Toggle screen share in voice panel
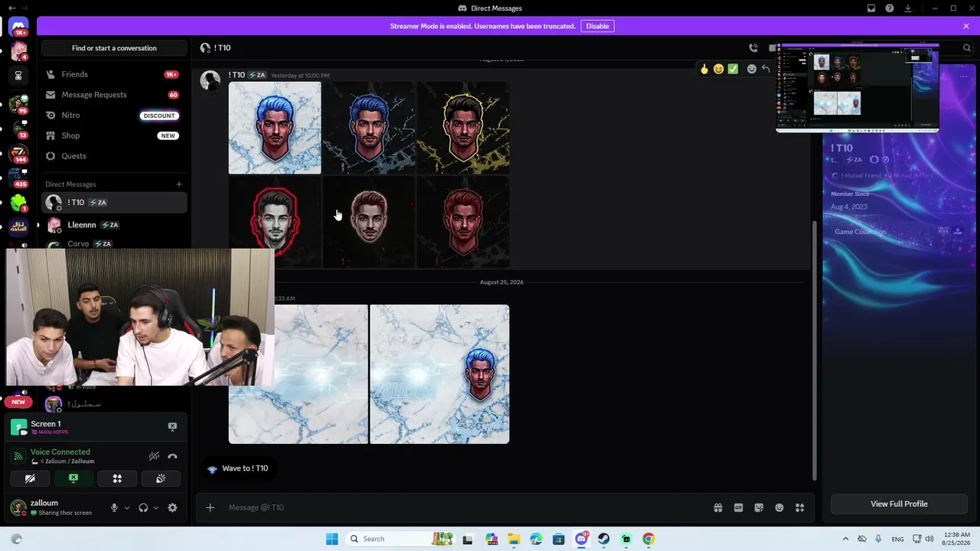The height and width of the screenshot is (551, 980). [x=73, y=478]
